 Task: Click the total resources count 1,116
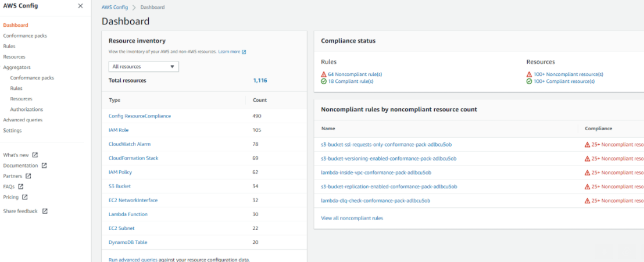coord(260,81)
